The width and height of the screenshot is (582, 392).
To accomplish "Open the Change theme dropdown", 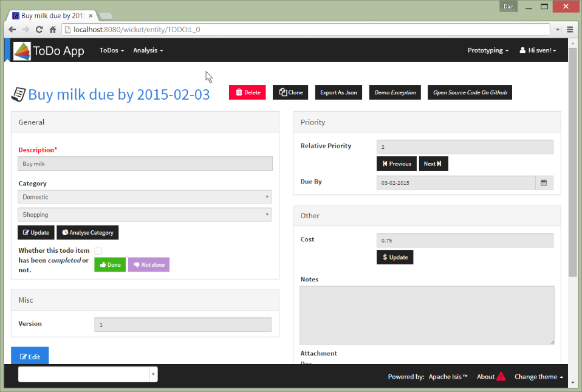I will (x=538, y=377).
